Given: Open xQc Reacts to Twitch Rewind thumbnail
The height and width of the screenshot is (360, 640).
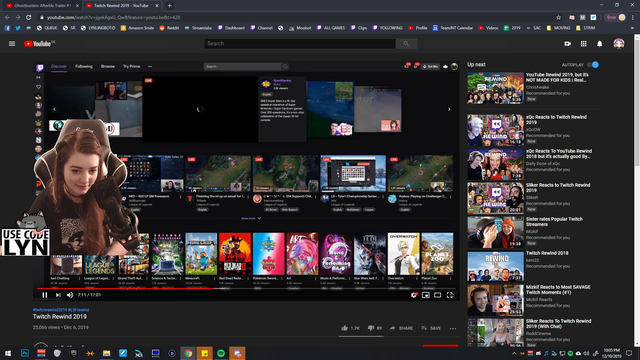Looking at the screenshot, I should click(x=496, y=130).
